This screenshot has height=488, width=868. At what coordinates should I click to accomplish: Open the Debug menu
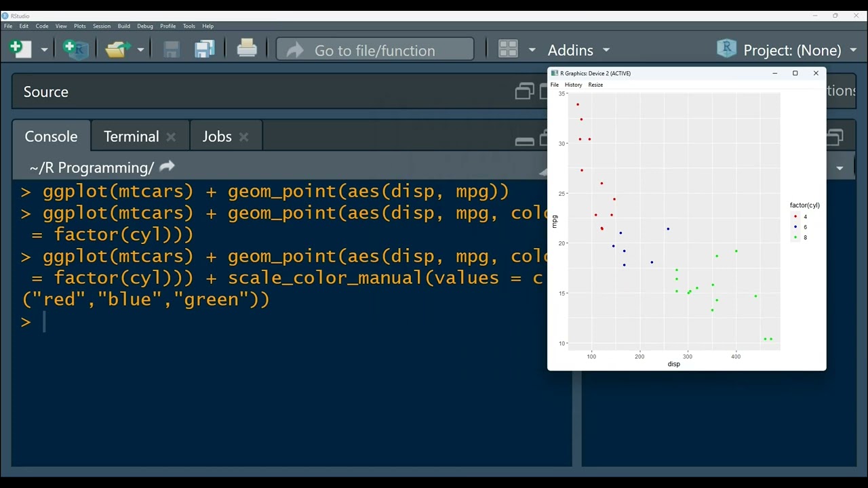coord(145,26)
